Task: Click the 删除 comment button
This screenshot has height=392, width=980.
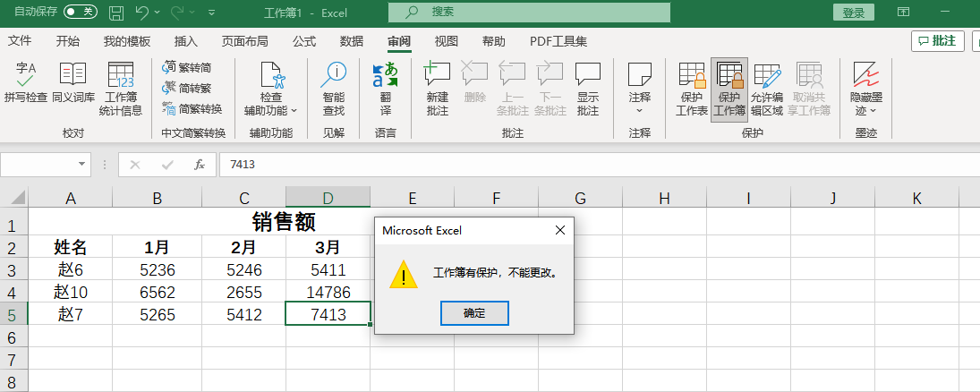Action: (475, 82)
